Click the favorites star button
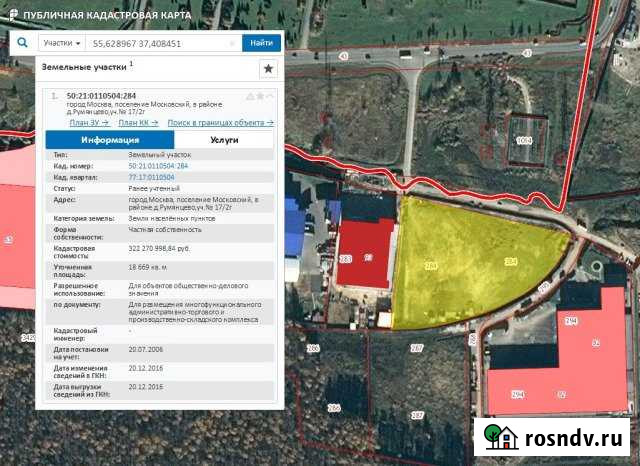 click(x=268, y=69)
